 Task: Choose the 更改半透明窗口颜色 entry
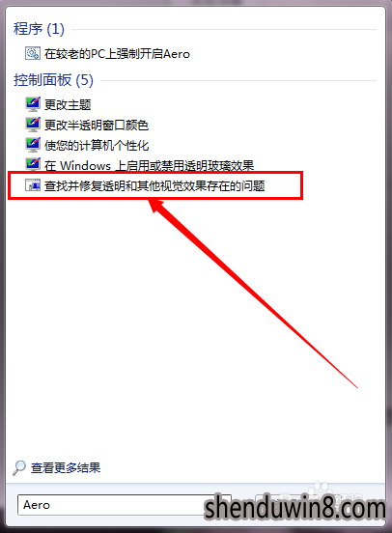(97, 125)
